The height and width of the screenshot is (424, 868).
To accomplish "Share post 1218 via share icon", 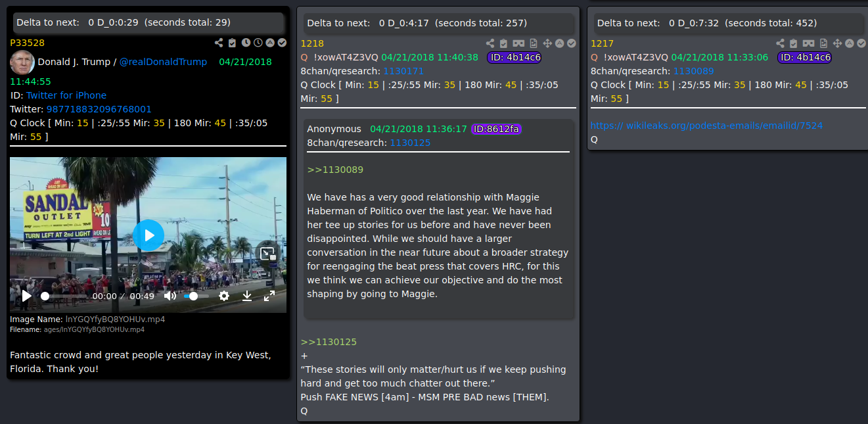I will [x=490, y=43].
